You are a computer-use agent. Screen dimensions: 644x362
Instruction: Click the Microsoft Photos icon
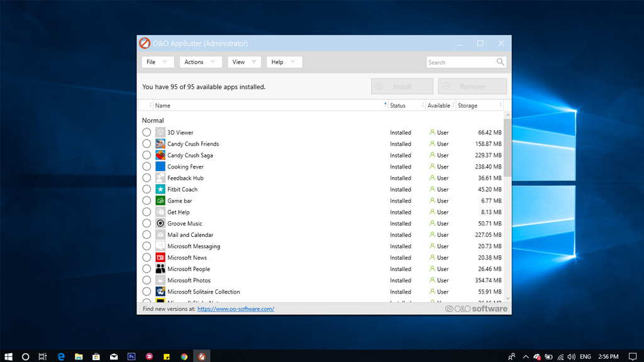(x=160, y=280)
